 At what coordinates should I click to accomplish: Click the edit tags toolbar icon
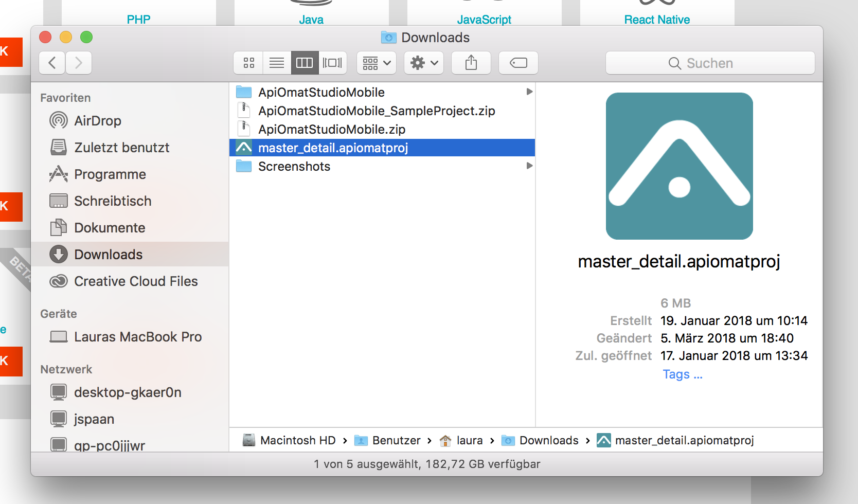tap(518, 63)
